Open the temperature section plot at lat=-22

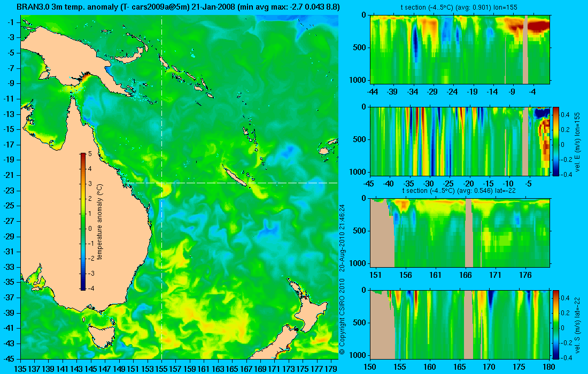[x=460, y=233]
